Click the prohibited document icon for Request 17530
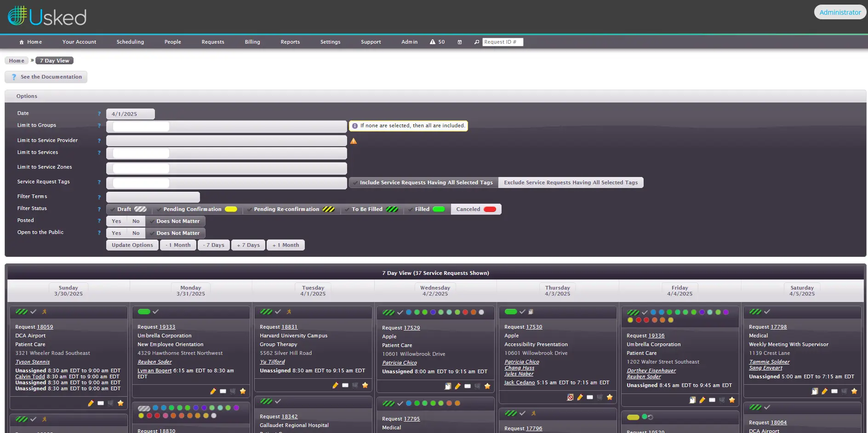Screen dimensions: 868x433 coord(570,397)
